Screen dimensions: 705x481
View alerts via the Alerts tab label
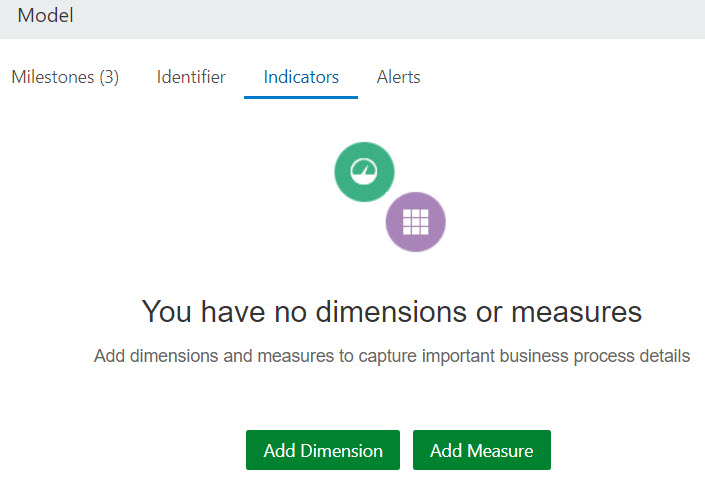click(x=398, y=77)
